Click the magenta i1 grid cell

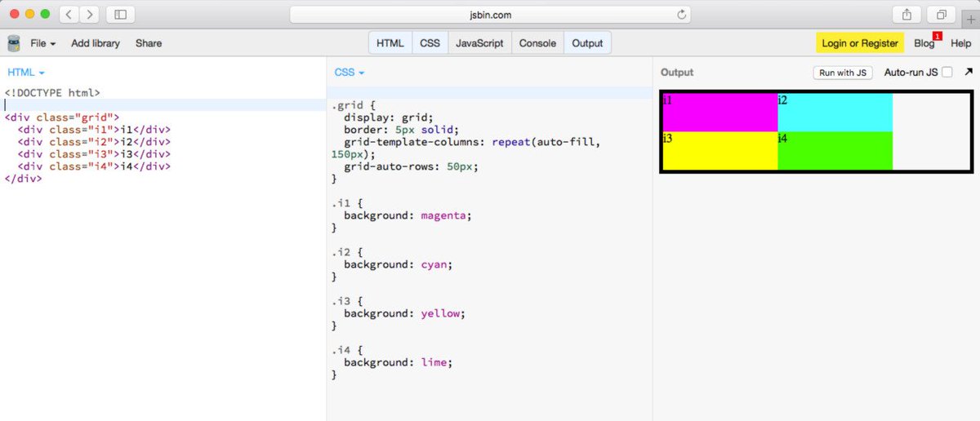coord(719,113)
